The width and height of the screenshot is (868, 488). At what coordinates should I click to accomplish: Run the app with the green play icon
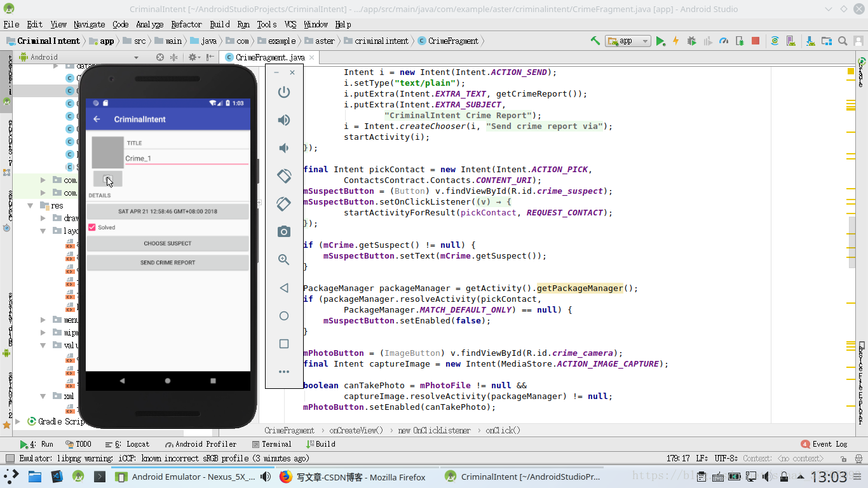point(661,41)
